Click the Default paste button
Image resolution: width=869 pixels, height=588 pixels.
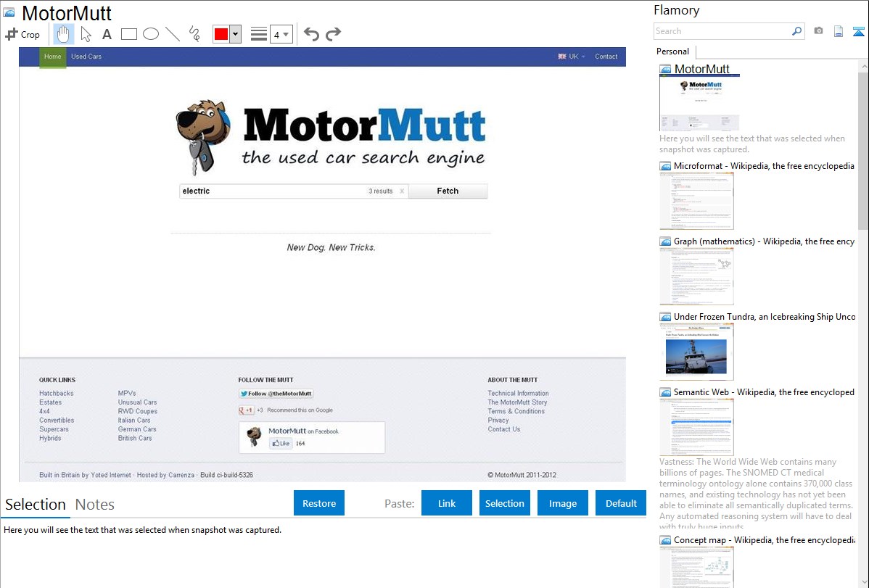pos(621,503)
